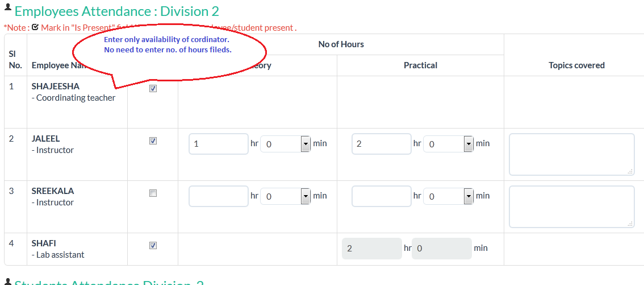This screenshot has width=644, height=285.
Task: Toggle SHAFI's Is Present checkbox
Action: pyautogui.click(x=153, y=246)
